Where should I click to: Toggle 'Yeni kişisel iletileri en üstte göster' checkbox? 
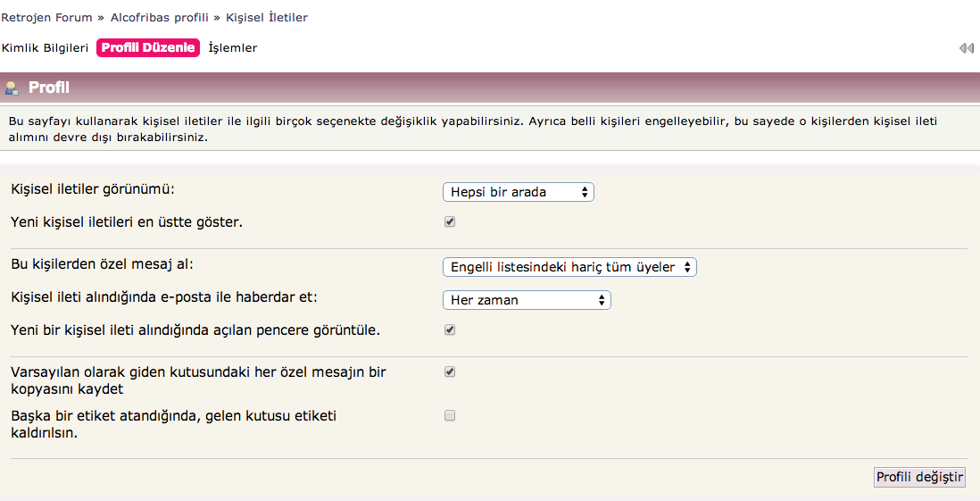(x=449, y=221)
